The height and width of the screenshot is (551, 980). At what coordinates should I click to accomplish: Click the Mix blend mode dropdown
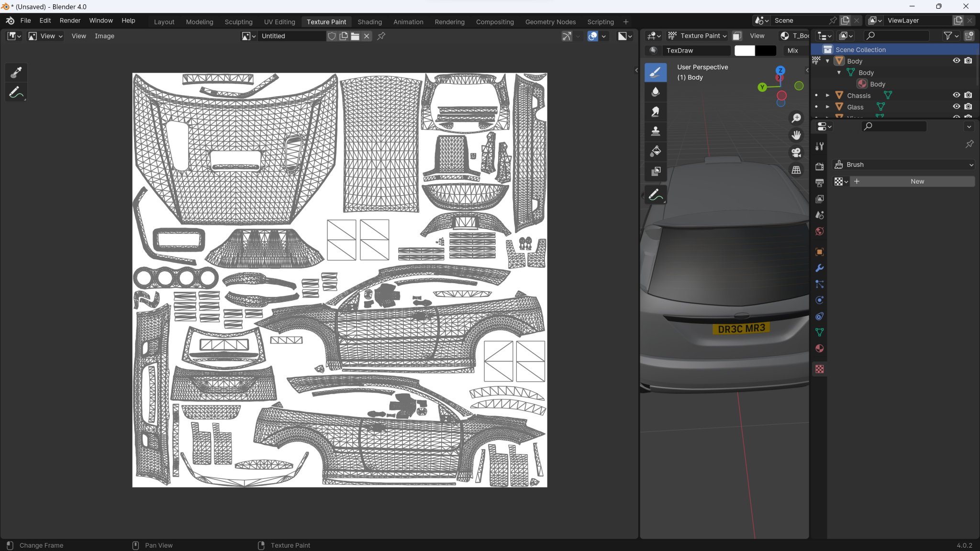coord(793,50)
